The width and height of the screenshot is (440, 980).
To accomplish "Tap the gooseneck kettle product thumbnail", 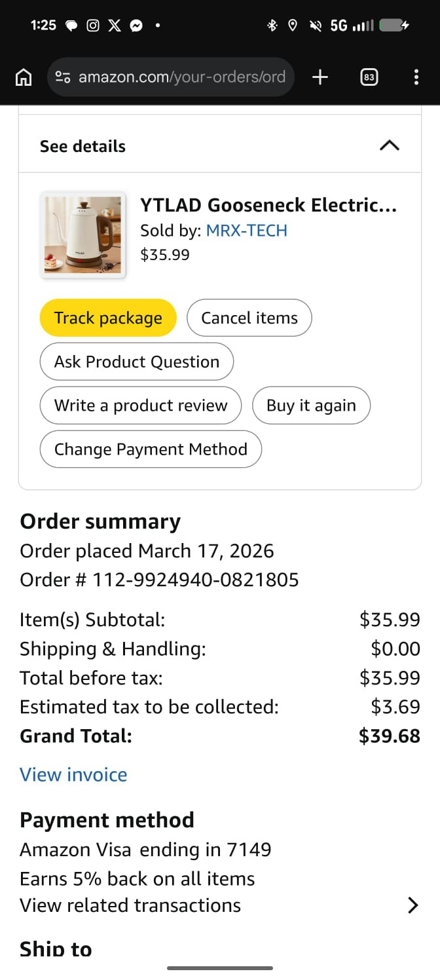I will (82, 236).
